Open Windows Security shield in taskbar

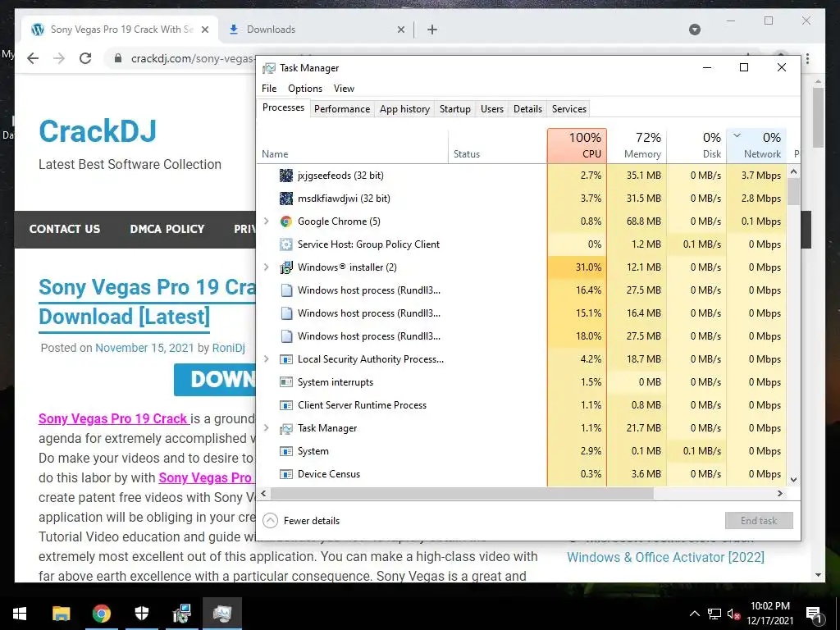pos(141,614)
